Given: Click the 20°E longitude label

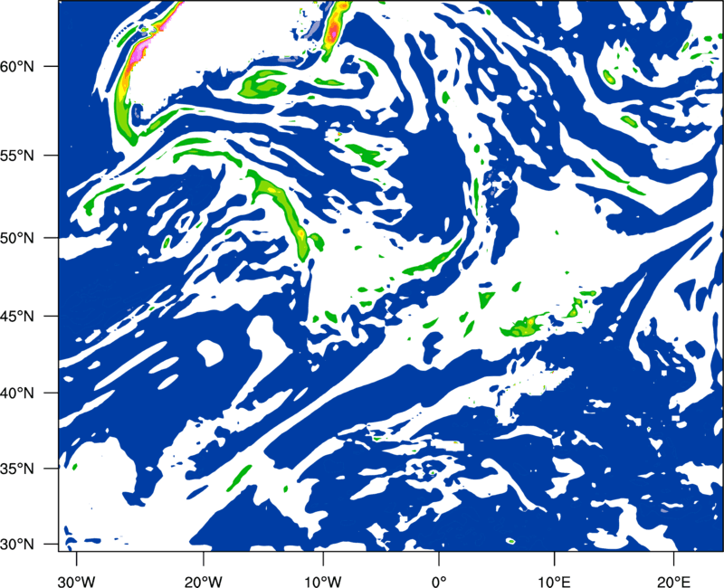Looking at the screenshot, I should pos(673,581).
